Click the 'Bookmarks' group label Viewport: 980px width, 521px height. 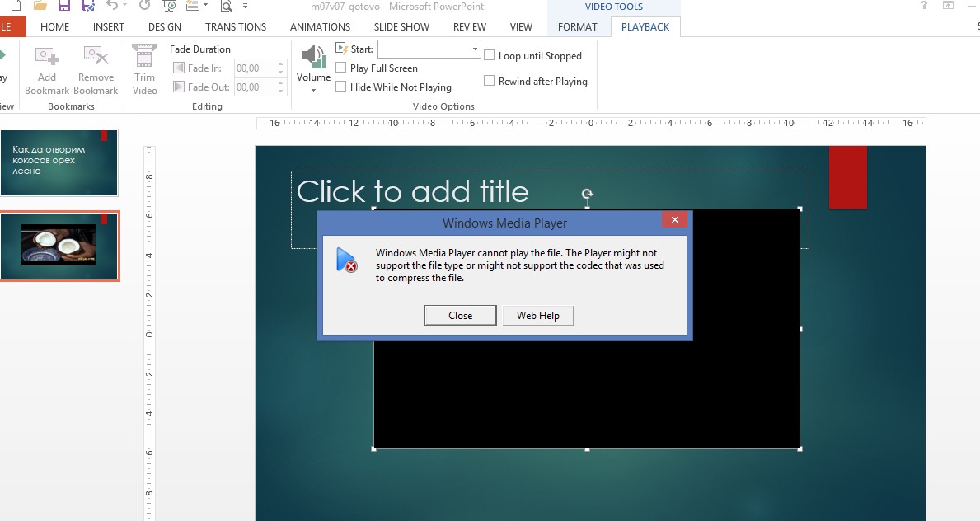click(71, 106)
